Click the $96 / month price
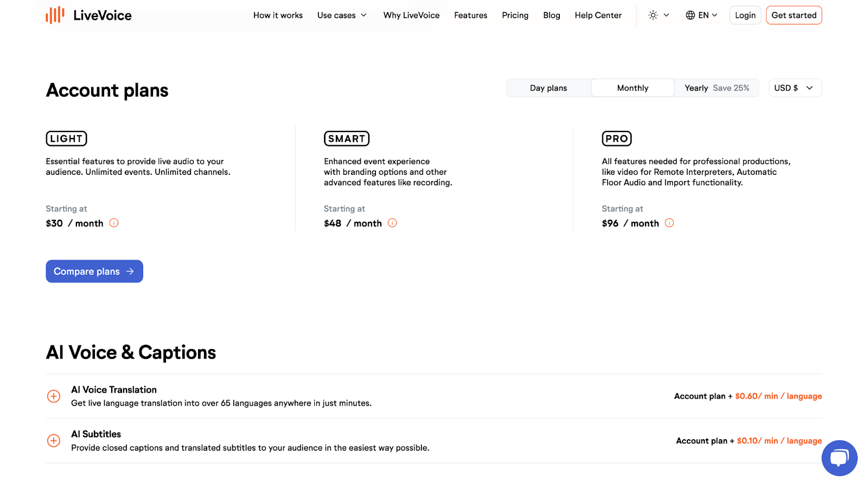The image size is (868, 480). [x=630, y=223]
